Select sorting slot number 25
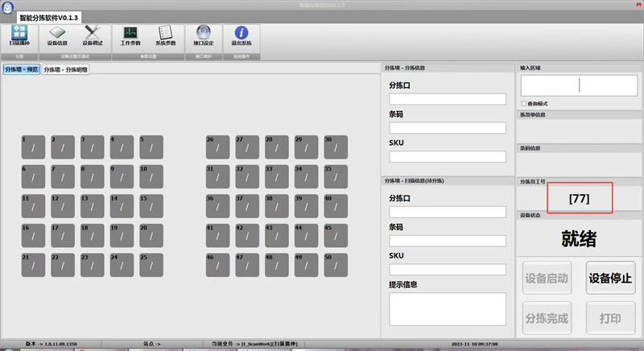This screenshot has width=644, height=351. coord(151,265)
